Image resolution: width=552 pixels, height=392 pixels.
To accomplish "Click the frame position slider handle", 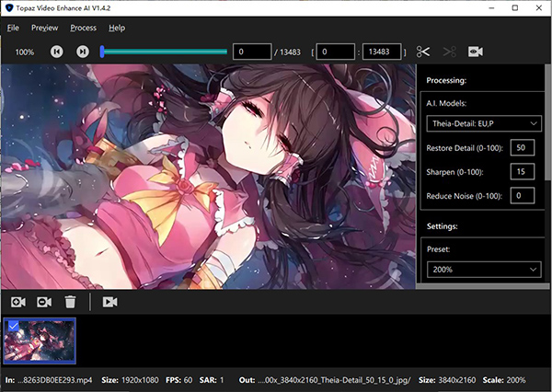I will 102,52.
